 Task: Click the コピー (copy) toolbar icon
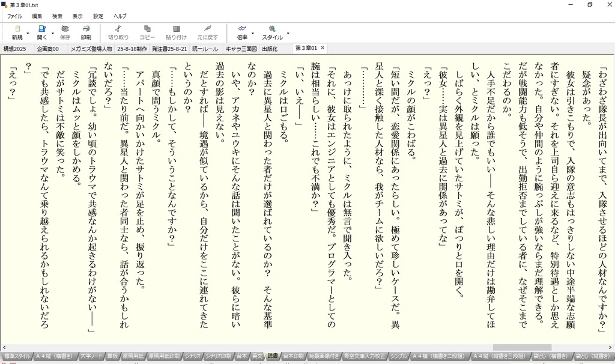click(147, 29)
